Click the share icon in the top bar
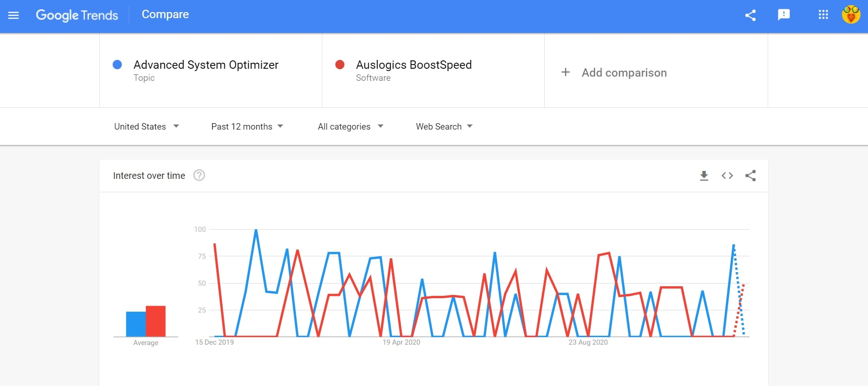This screenshot has width=868, height=386. point(751,15)
